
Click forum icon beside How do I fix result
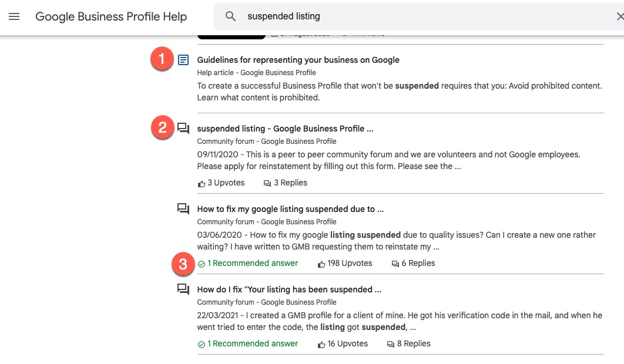pyautogui.click(x=183, y=289)
